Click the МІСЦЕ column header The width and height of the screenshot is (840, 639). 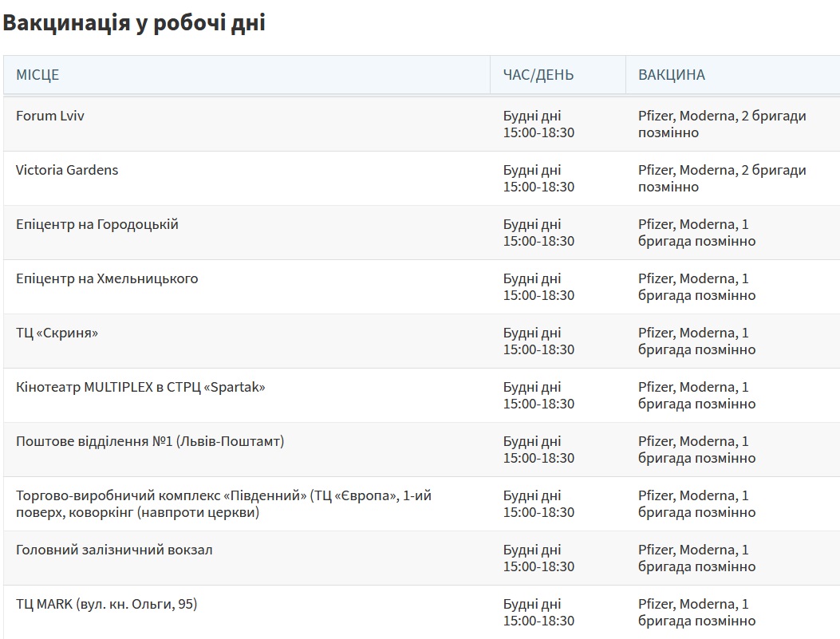click(x=37, y=75)
